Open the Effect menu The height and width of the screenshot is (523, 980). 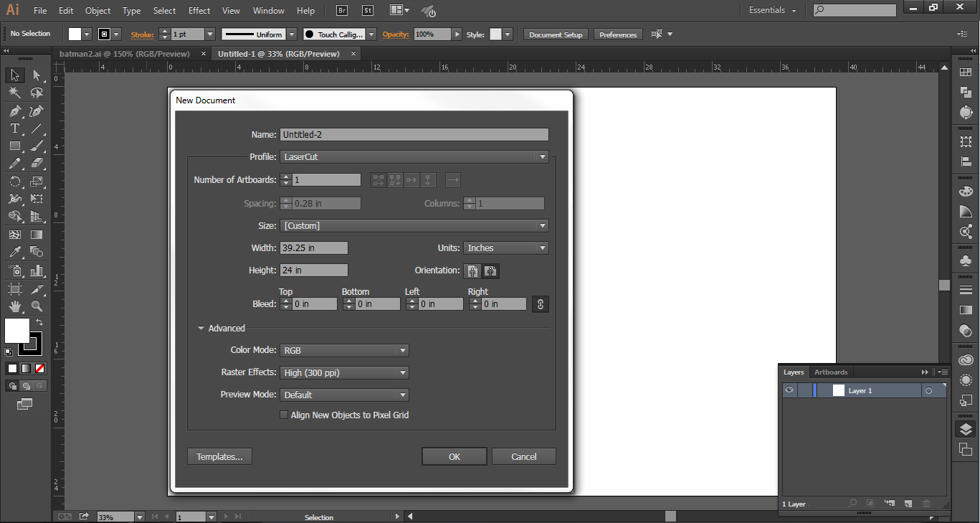[199, 10]
